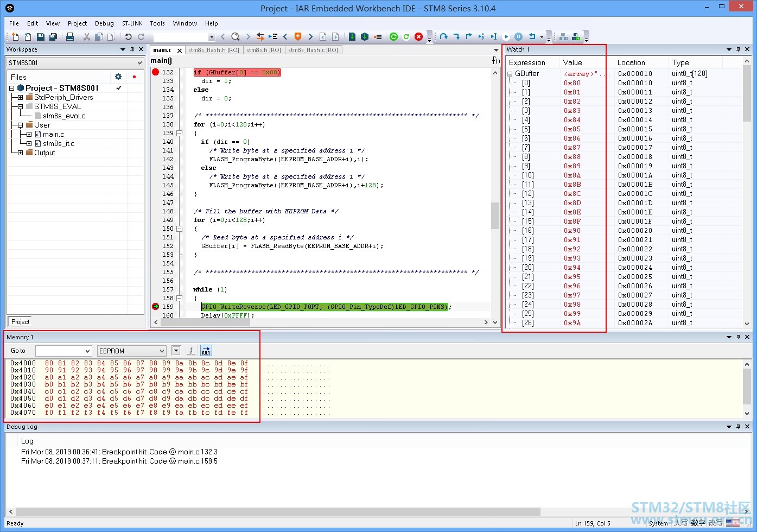Switch to the stm8s.h [RO] tab
Image resolution: width=757 pixels, height=532 pixels.
(264, 50)
